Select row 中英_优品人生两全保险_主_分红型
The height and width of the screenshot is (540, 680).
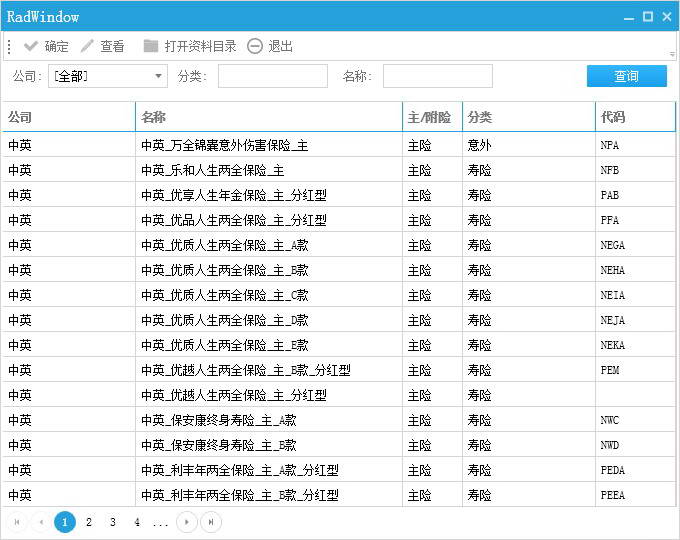tap(339, 220)
